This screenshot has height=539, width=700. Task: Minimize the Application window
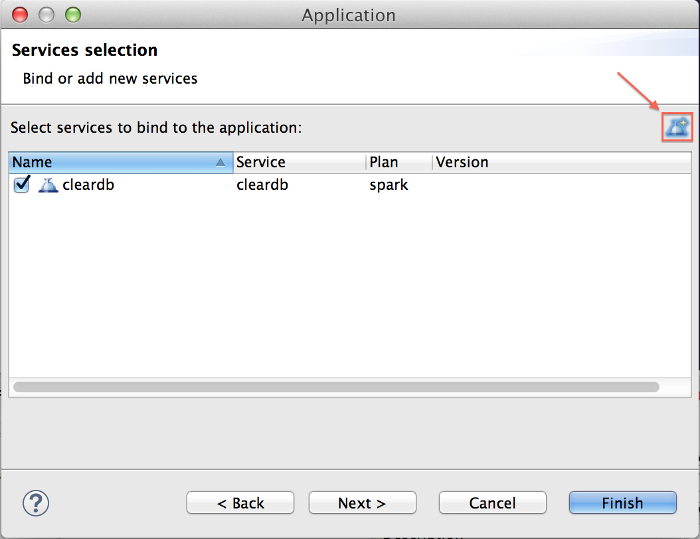[x=47, y=15]
